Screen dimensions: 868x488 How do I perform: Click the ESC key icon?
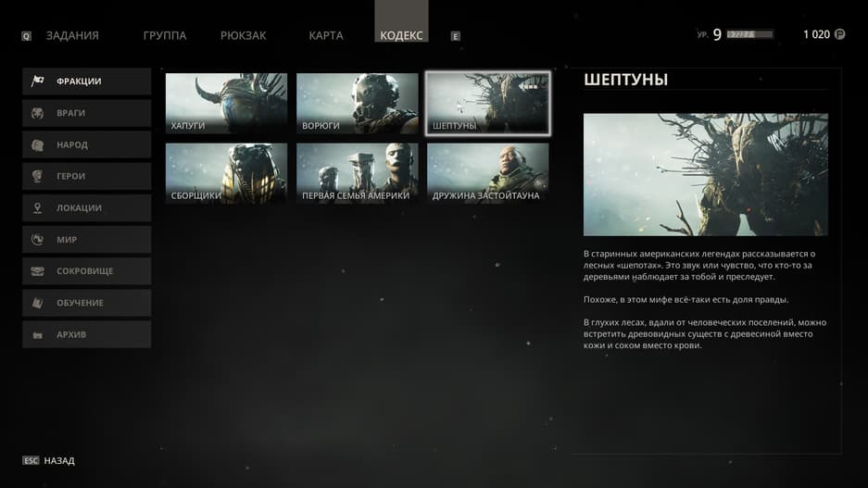click(31, 460)
